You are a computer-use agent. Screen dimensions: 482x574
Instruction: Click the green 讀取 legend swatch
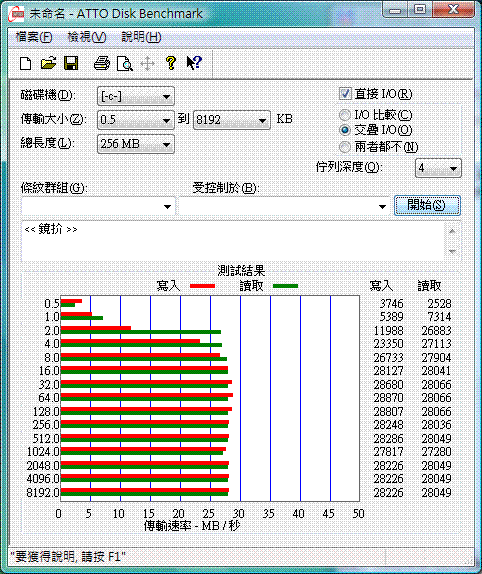285,286
